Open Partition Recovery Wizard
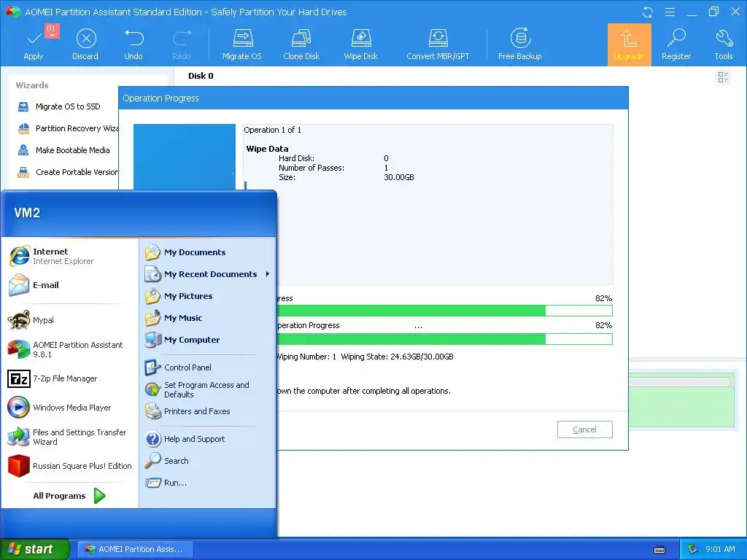Image resolution: width=747 pixels, height=560 pixels. 68,128
